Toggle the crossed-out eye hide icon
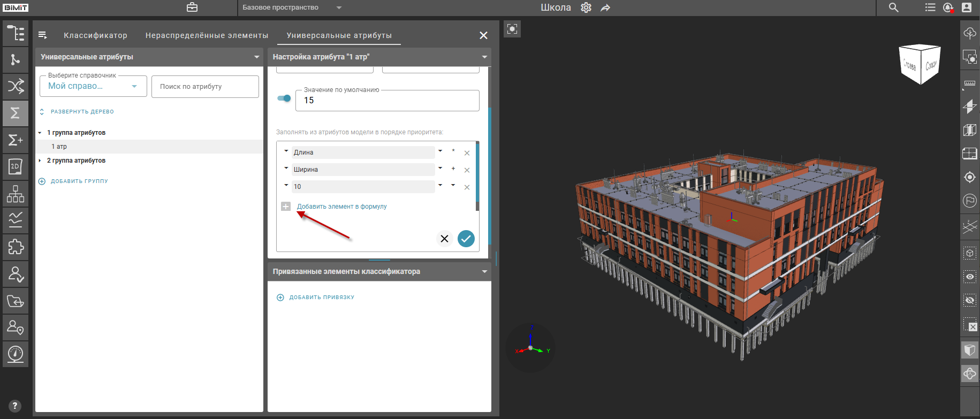 (969, 300)
